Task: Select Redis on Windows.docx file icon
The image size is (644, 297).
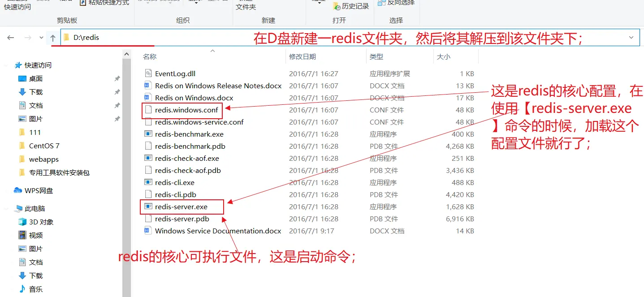Action: click(148, 98)
